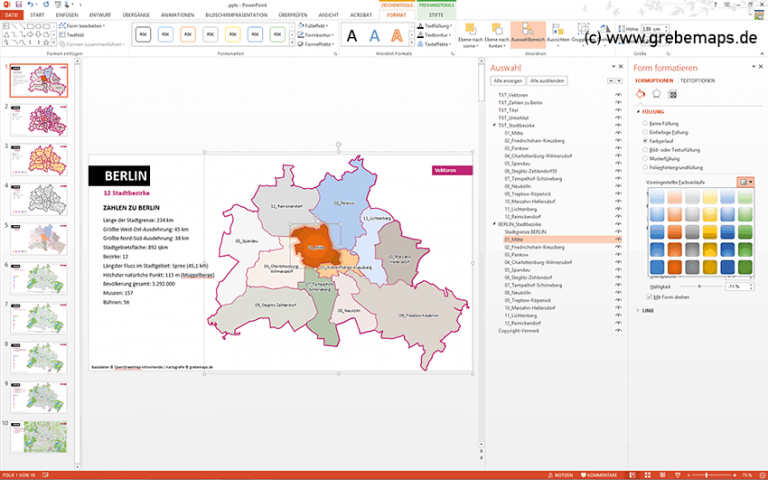The height and width of the screenshot is (480, 768).
Task: Collapse the BERLIN_Stadtbezirke group
Action: tap(494, 224)
